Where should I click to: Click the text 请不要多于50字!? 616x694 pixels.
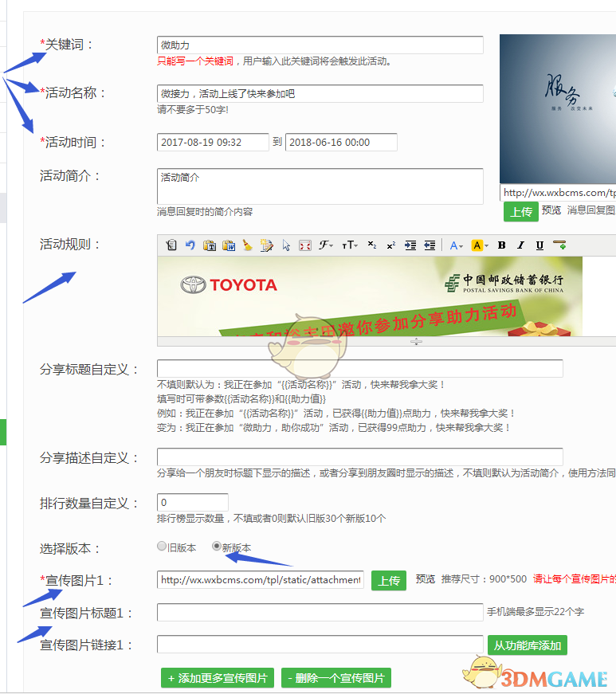pyautogui.click(x=193, y=110)
